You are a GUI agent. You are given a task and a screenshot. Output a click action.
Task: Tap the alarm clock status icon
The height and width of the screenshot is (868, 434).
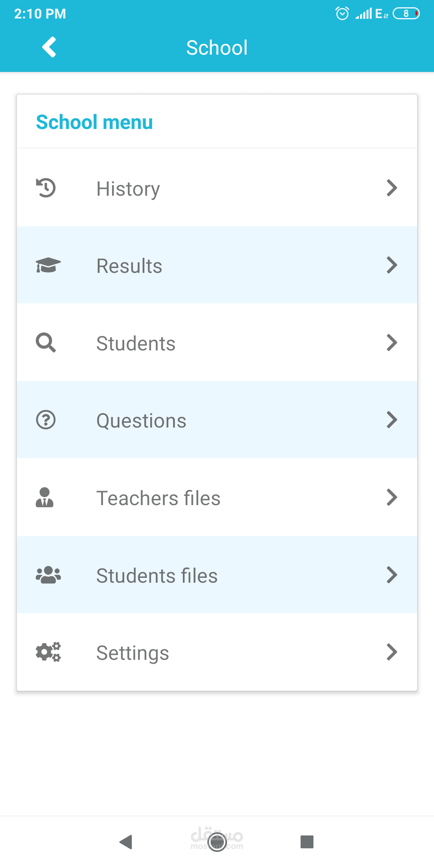pos(342,14)
